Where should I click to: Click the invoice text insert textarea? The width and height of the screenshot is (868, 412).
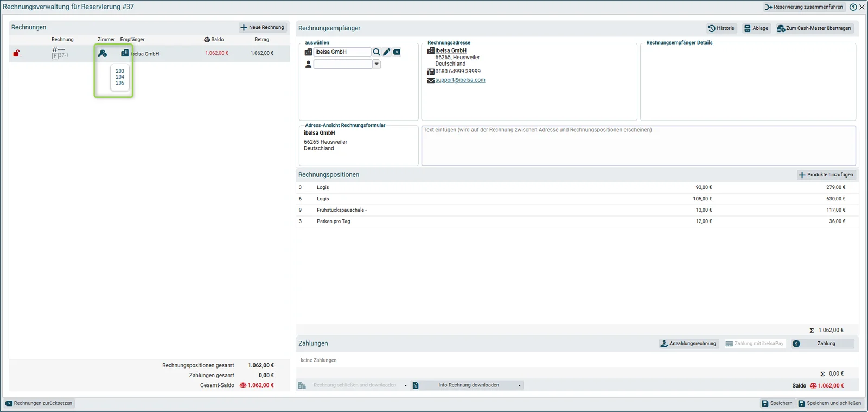[x=639, y=146]
